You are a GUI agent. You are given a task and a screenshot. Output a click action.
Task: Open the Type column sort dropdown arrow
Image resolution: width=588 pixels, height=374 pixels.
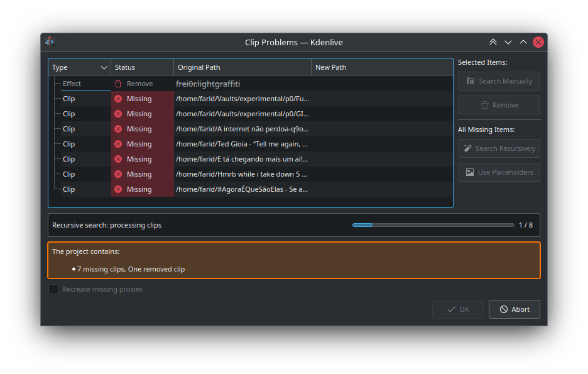104,67
